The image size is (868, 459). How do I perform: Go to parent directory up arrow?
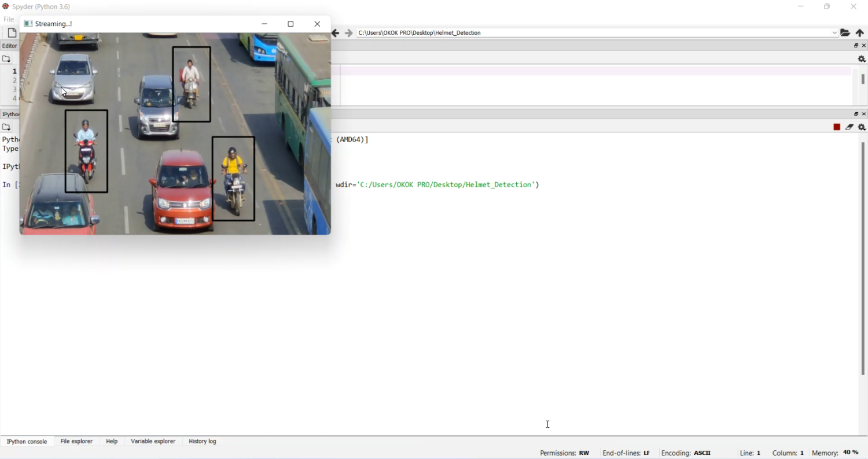pyautogui.click(x=860, y=33)
